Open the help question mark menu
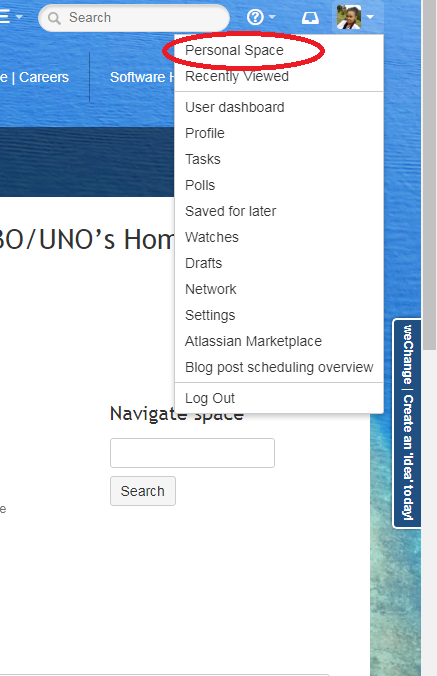This screenshot has width=437, height=676. 255,17
